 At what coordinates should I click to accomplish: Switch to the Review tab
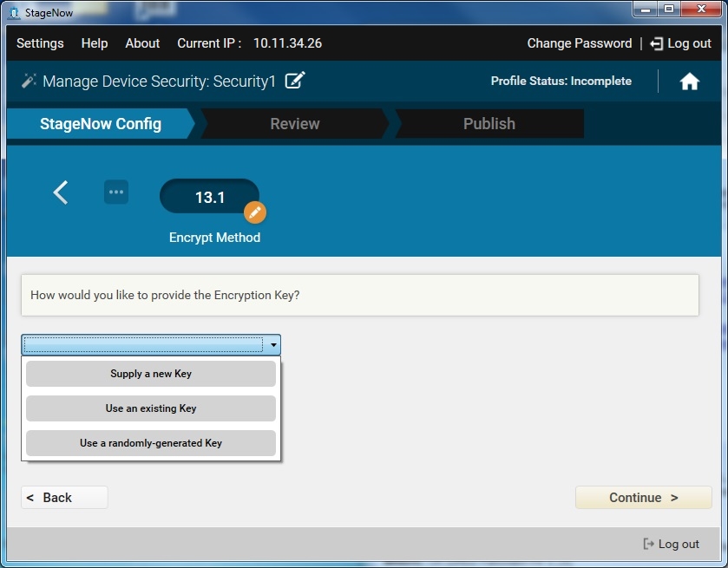coord(295,124)
